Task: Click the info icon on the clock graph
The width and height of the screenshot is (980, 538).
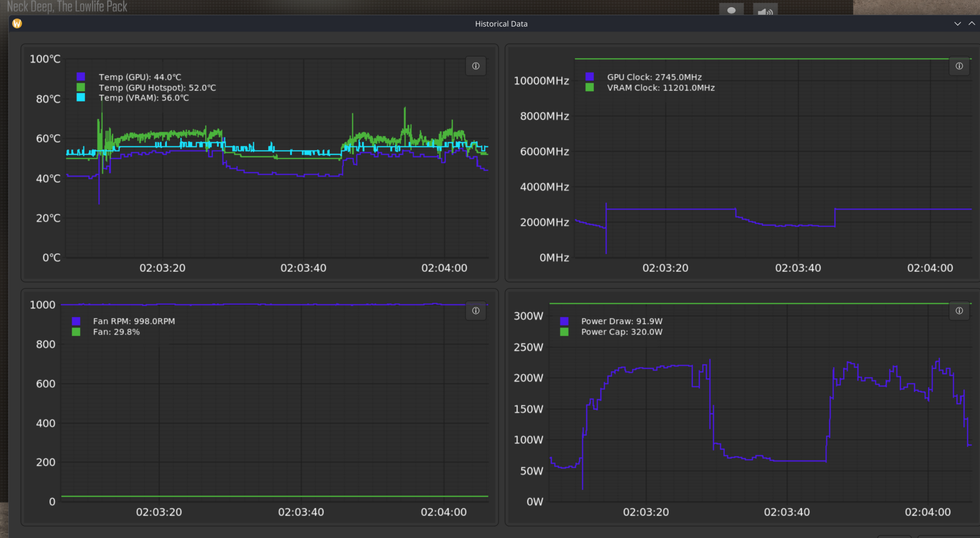Action: [x=959, y=66]
